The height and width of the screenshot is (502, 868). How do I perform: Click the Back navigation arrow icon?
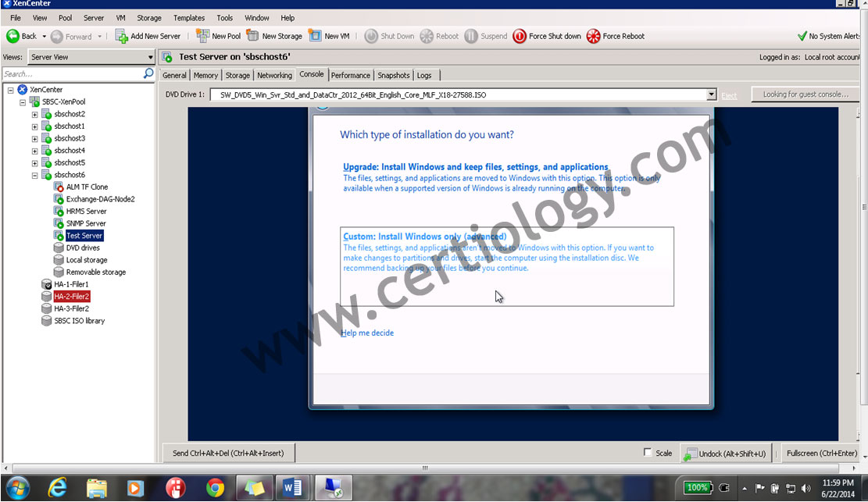[x=13, y=36]
